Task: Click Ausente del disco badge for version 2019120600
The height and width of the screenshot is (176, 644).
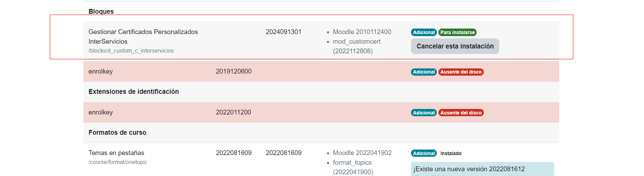Action: (461, 72)
